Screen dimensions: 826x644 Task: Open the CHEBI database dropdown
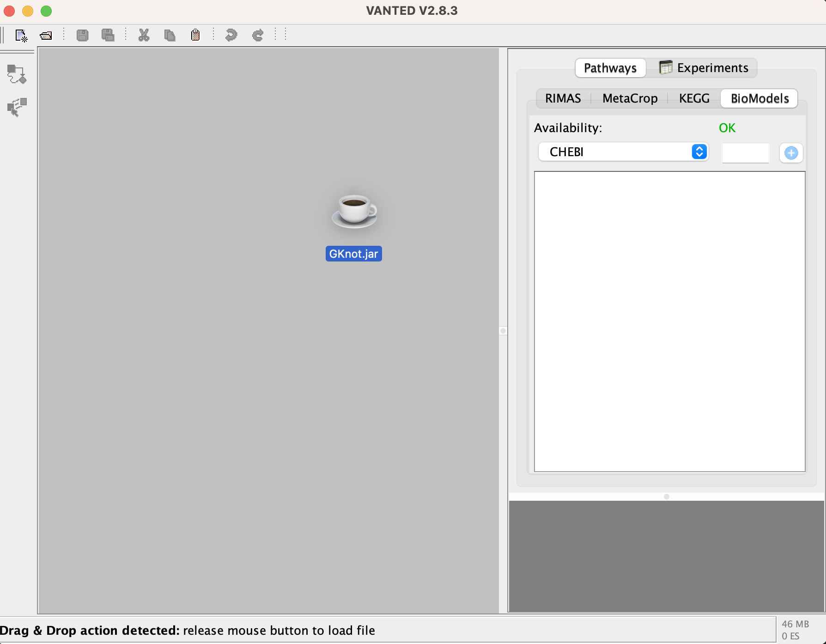click(619, 152)
